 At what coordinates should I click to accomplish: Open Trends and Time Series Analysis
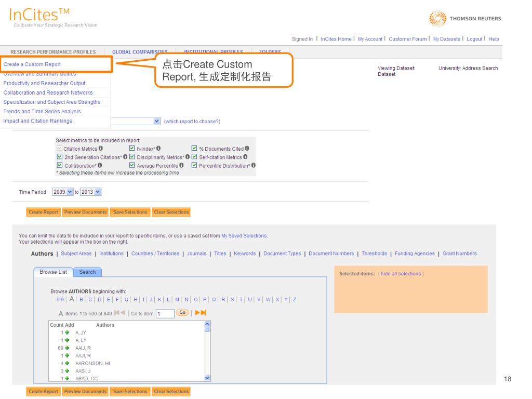click(x=42, y=112)
